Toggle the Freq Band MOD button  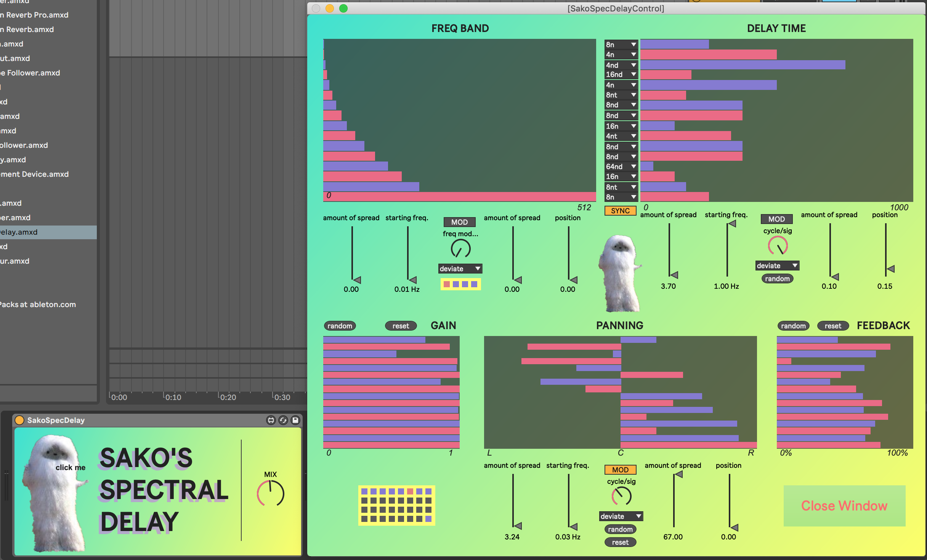459,222
